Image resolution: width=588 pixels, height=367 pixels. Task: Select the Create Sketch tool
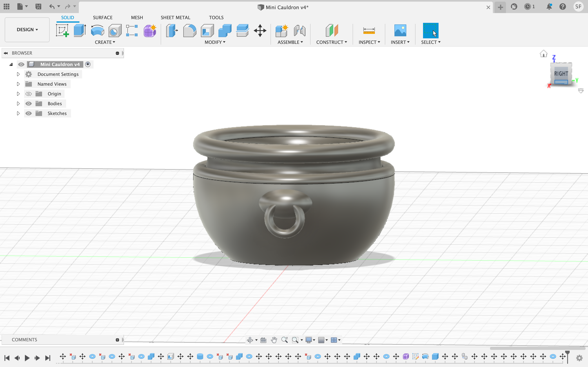point(62,31)
